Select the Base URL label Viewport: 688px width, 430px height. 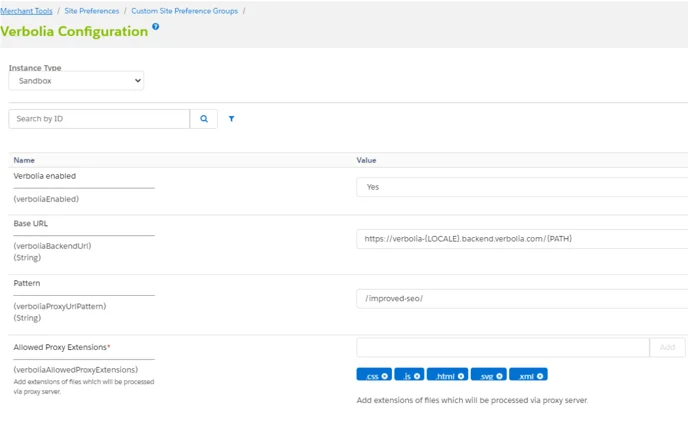tap(31, 223)
